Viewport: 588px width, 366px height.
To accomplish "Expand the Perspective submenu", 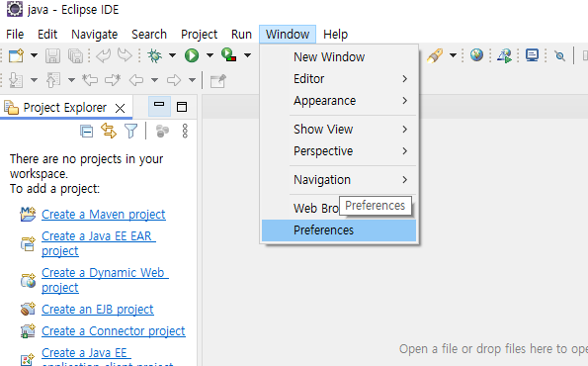I will point(339,151).
